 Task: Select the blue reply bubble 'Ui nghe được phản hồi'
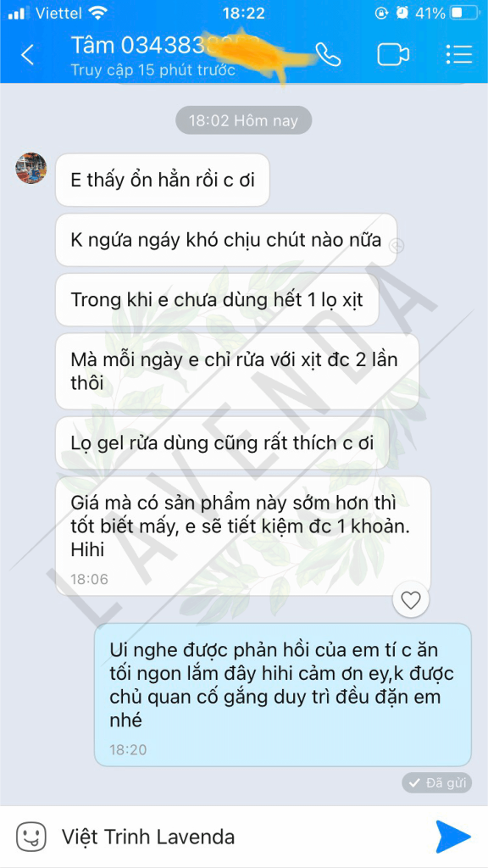click(x=283, y=695)
